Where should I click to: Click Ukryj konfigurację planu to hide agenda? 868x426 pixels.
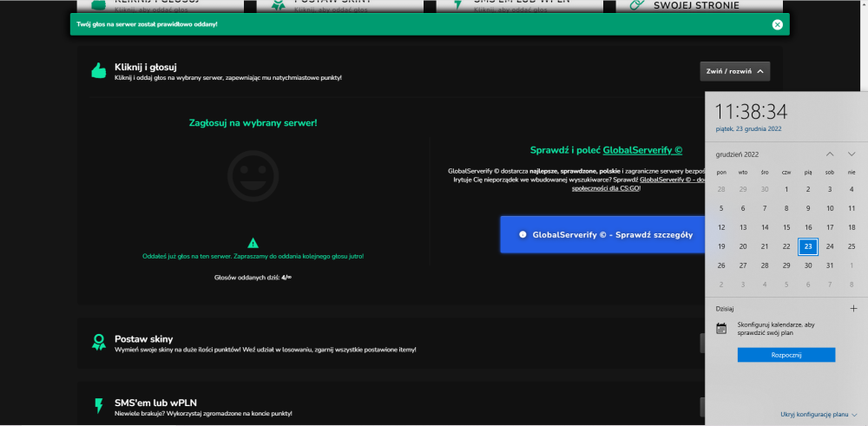pyautogui.click(x=819, y=414)
